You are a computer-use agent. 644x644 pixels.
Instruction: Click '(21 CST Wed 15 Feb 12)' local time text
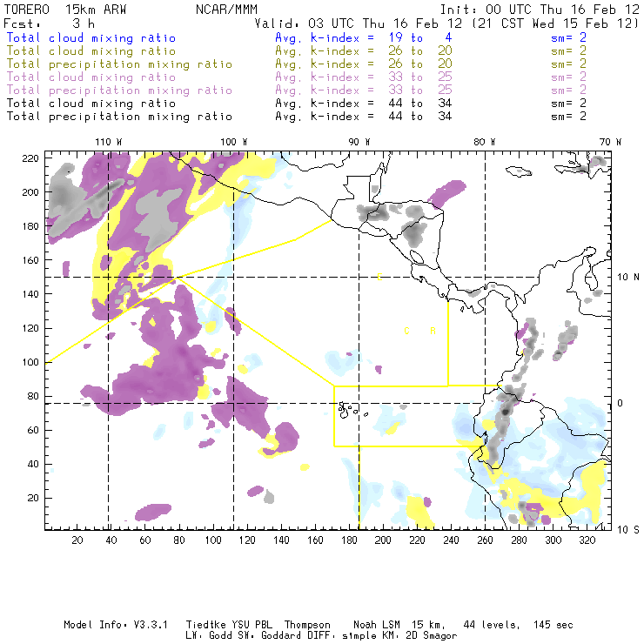pyautogui.click(x=555, y=23)
